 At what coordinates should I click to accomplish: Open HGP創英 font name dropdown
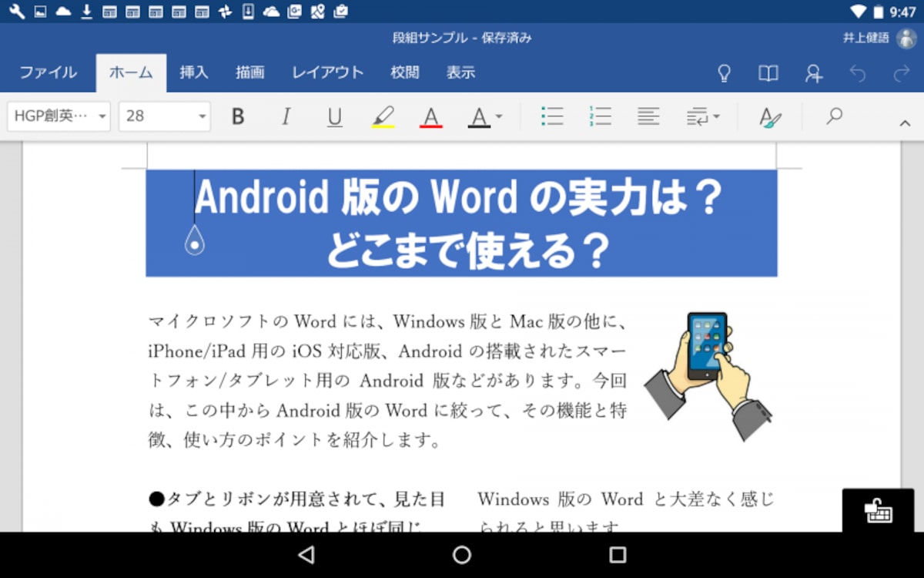59,116
